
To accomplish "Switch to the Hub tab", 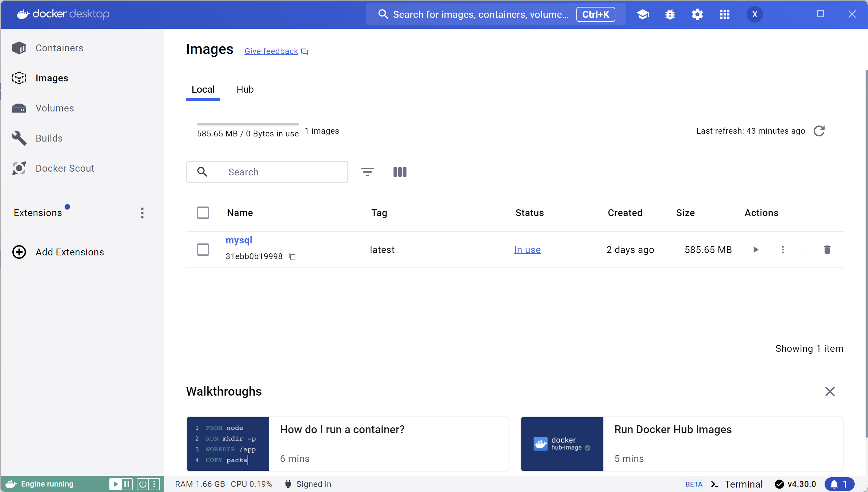I will tap(245, 90).
